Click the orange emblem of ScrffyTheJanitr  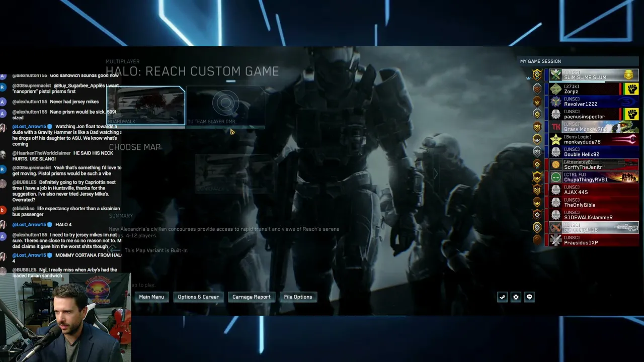coord(555,164)
